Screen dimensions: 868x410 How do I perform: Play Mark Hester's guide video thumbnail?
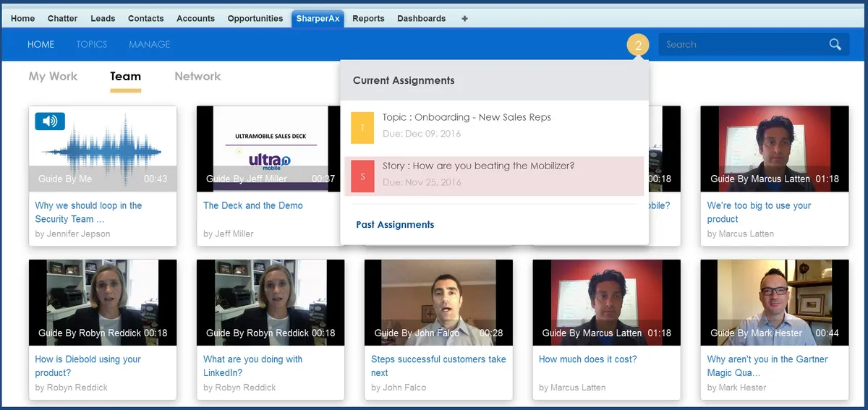point(775,303)
